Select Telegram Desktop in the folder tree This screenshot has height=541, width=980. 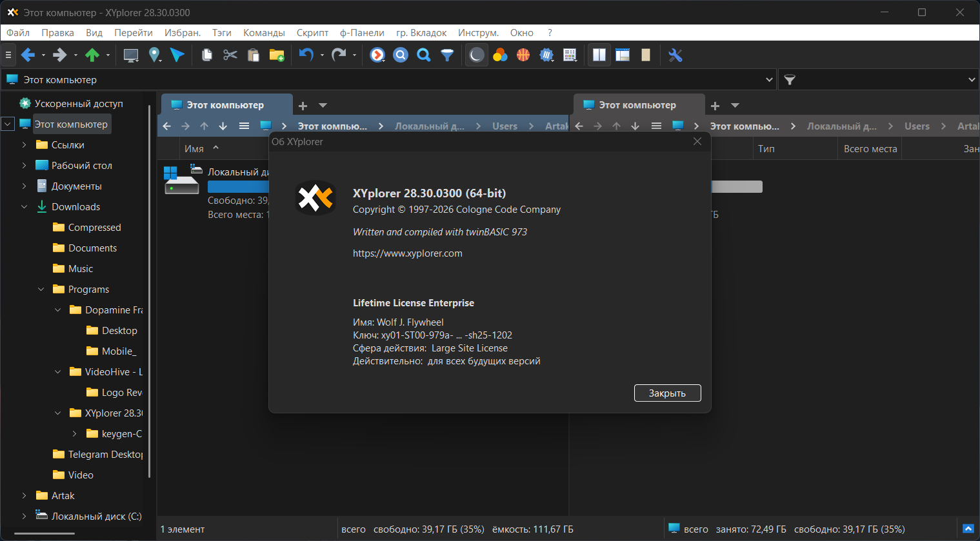106,455
